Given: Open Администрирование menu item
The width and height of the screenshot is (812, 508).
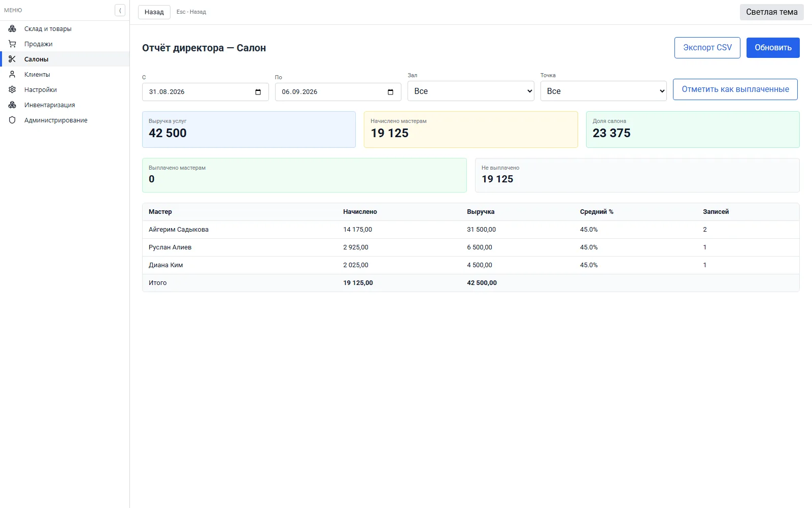Looking at the screenshot, I should pyautogui.click(x=65, y=120).
